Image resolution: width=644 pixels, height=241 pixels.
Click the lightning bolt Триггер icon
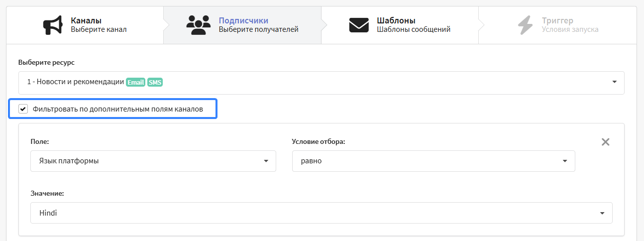click(x=525, y=25)
